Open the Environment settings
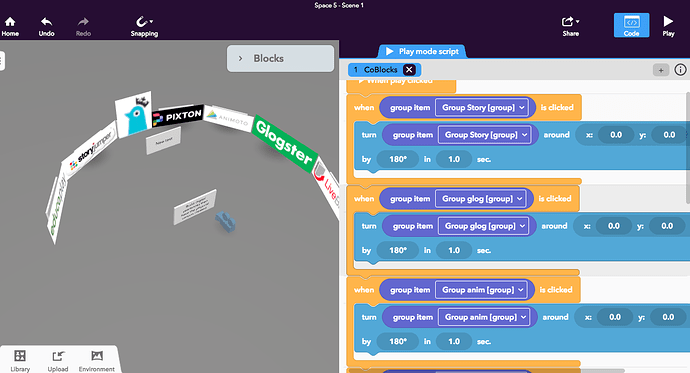Image resolution: width=690 pixels, height=373 pixels. point(96,361)
